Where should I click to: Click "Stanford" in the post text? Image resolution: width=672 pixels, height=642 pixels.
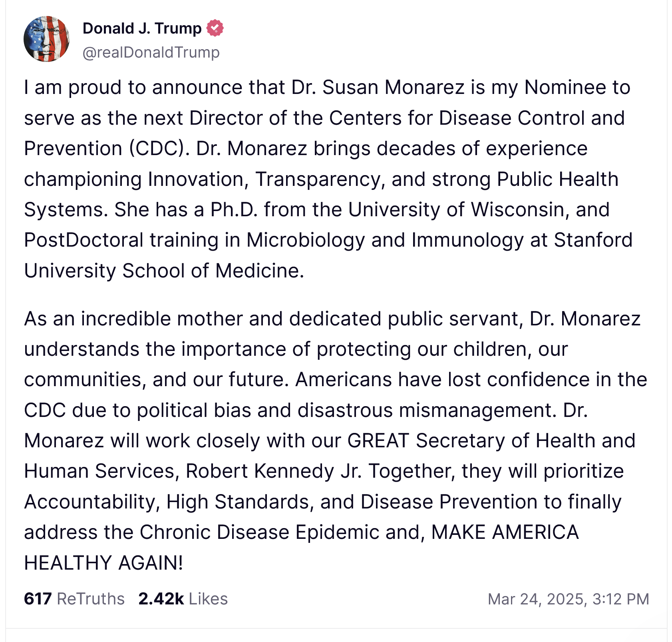pyautogui.click(x=593, y=240)
